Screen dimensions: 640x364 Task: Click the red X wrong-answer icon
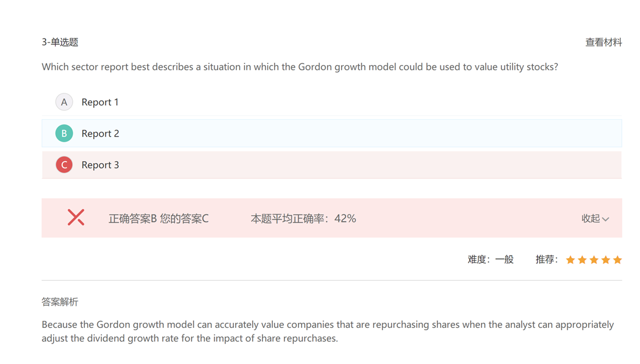[x=76, y=217]
